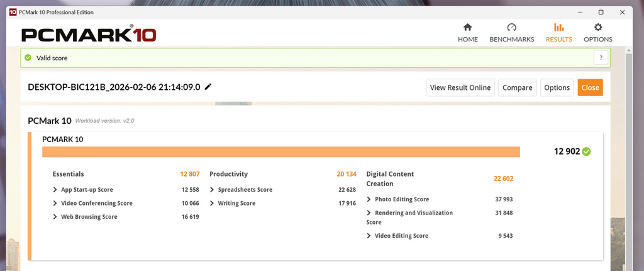Click Digital Content Creation score 22 602
This screenshot has width=644, height=271.
[x=504, y=179]
